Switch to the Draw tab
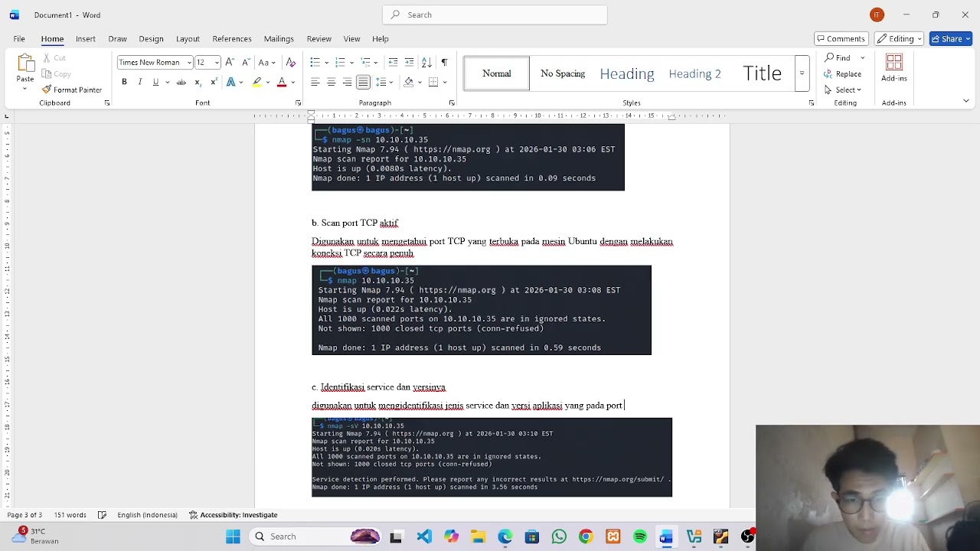Image resolution: width=980 pixels, height=551 pixels. pos(117,38)
